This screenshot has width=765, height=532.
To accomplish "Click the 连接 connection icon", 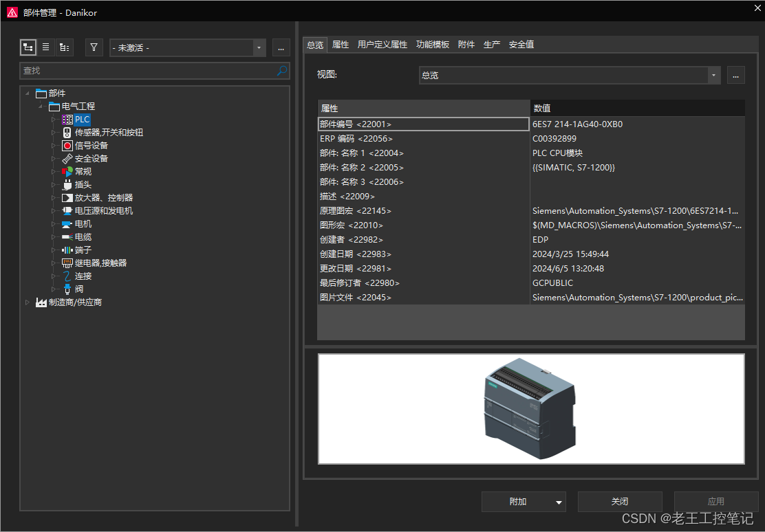I will tap(67, 276).
